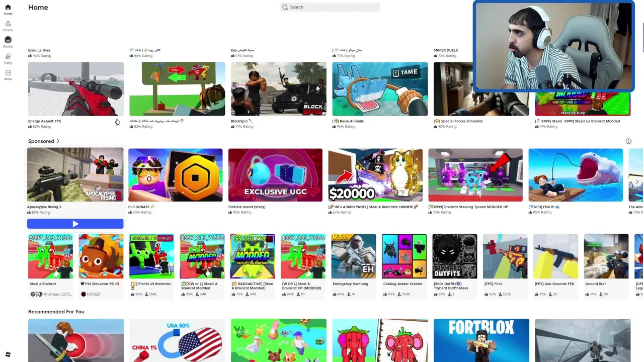Viewport: 644px width, 362px height.
Task: Click friend name Ahmaad_2010 under Steal a Brainrot
Action: 57,294
